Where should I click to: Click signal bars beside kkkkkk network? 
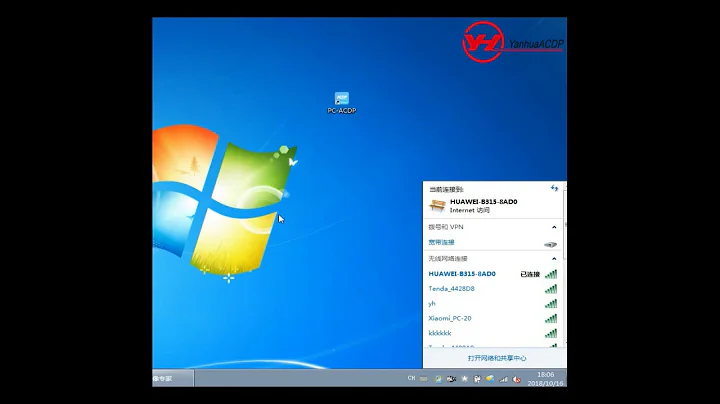(x=551, y=333)
